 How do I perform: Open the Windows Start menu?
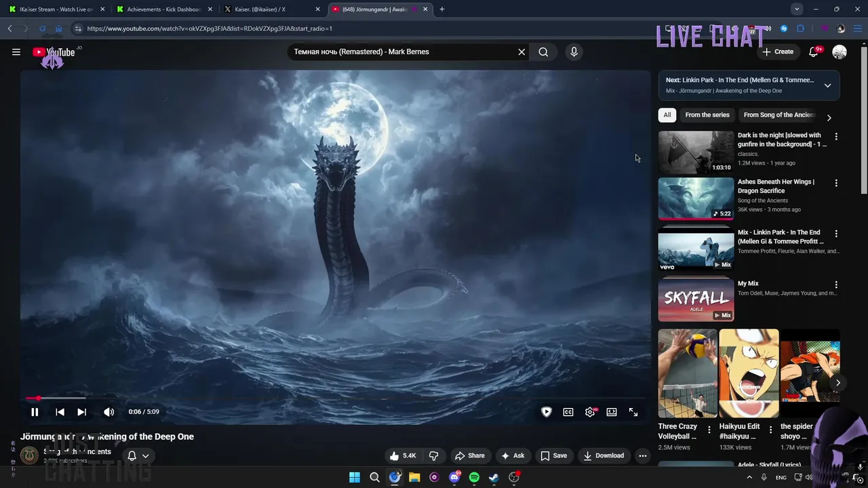click(355, 477)
